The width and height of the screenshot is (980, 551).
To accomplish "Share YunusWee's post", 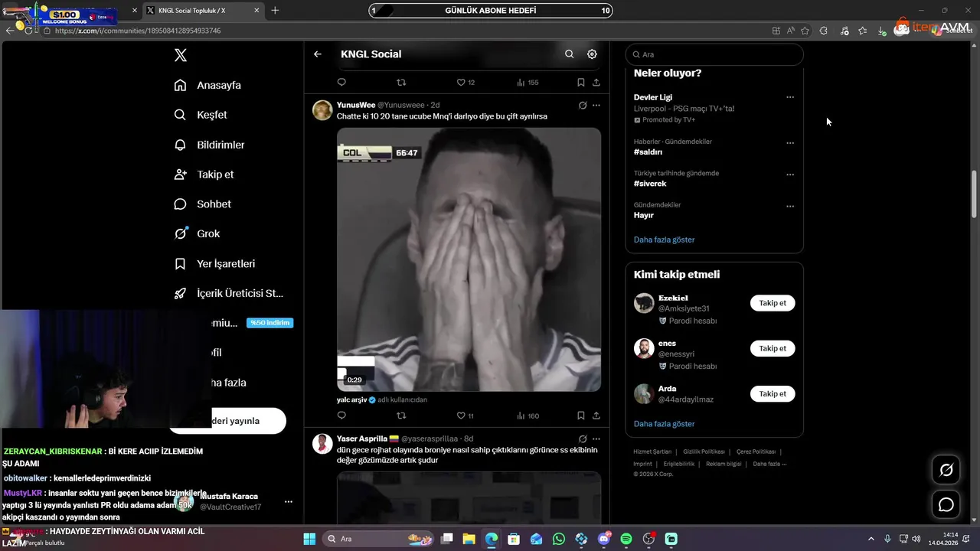I will point(596,416).
